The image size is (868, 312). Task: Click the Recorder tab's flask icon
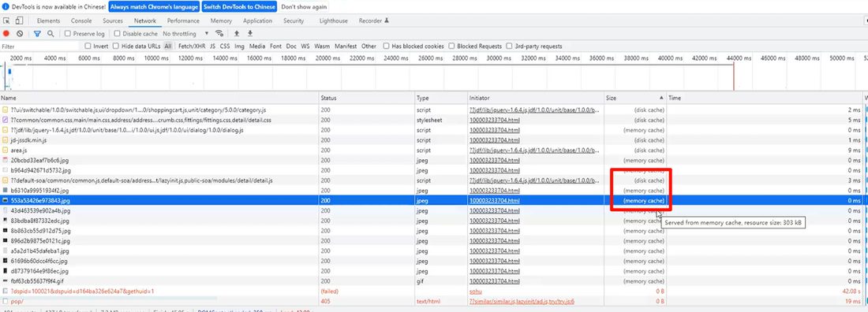(387, 21)
